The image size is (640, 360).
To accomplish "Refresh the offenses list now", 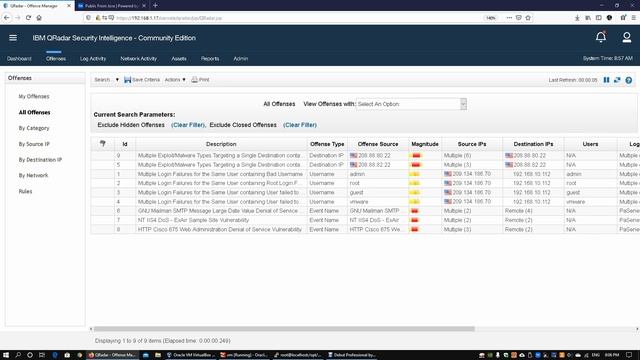I will [617, 80].
